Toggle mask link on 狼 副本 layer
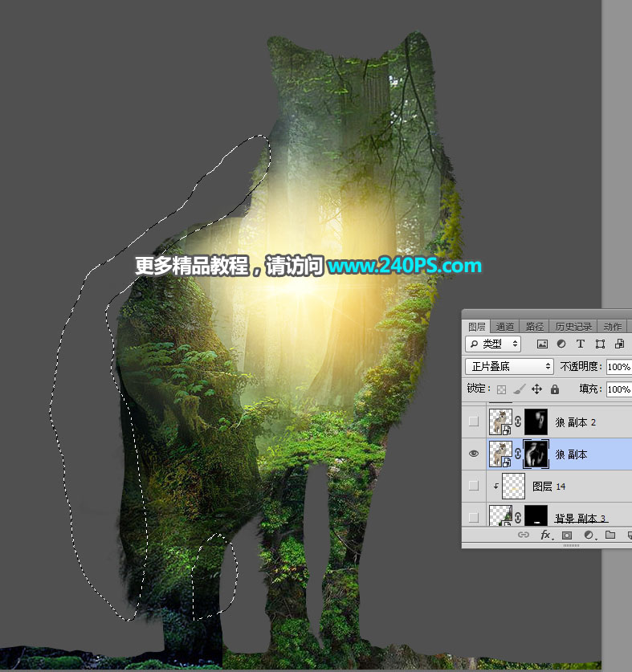 point(518,454)
